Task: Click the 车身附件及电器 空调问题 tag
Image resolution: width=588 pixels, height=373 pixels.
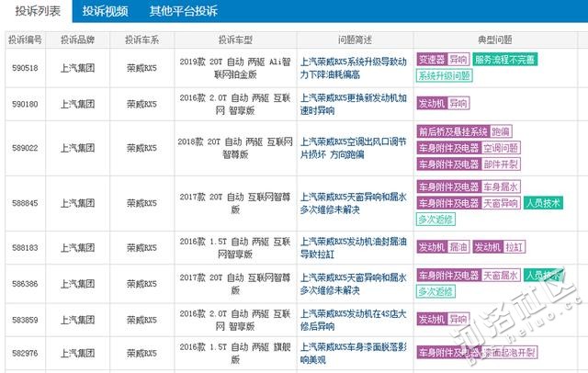Action: point(469,148)
